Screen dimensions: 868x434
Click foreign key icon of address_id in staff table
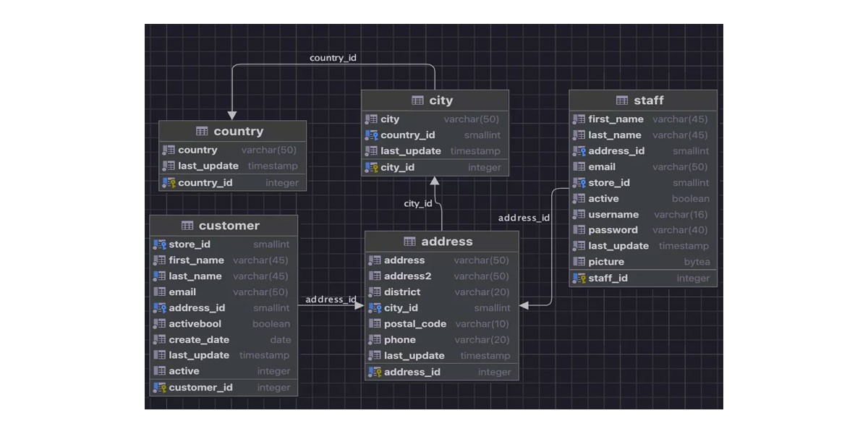coord(579,151)
